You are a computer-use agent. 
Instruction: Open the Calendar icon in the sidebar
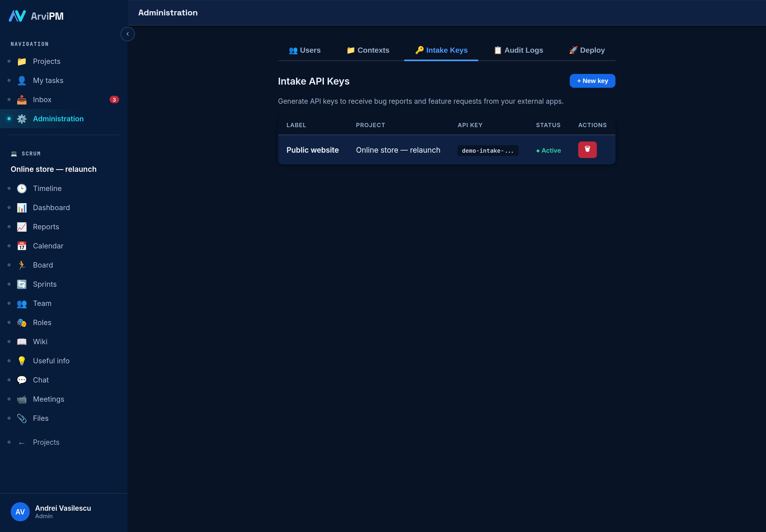click(x=22, y=246)
